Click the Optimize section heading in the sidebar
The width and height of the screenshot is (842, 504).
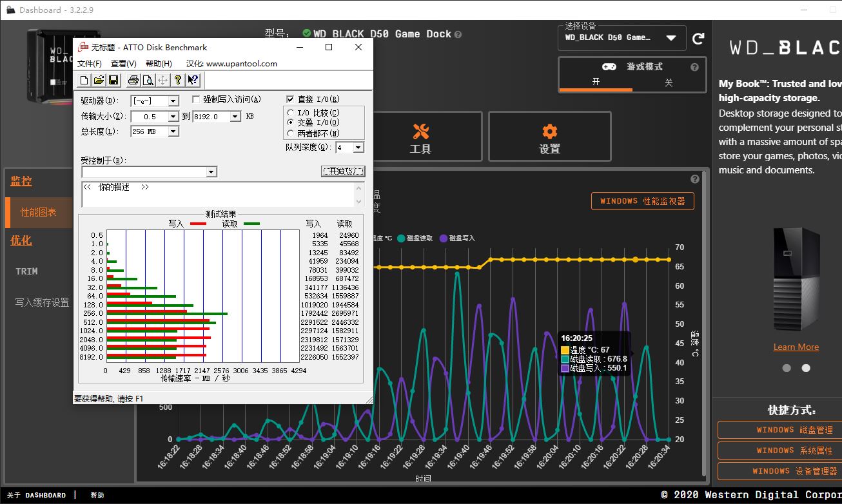click(x=21, y=240)
